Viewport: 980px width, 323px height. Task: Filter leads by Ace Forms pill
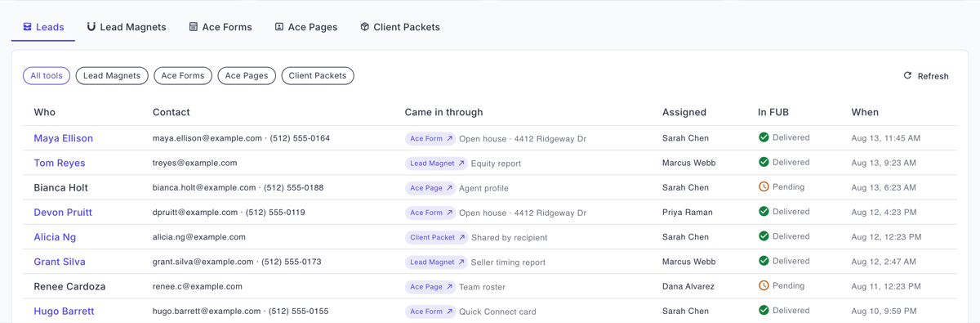183,76
